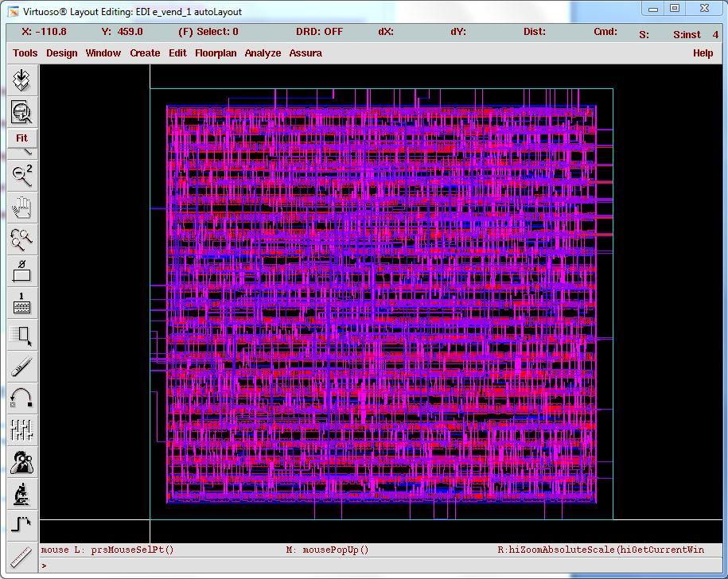Screen dimensions: 728x579
Task: Open the Design menu
Action: point(62,53)
